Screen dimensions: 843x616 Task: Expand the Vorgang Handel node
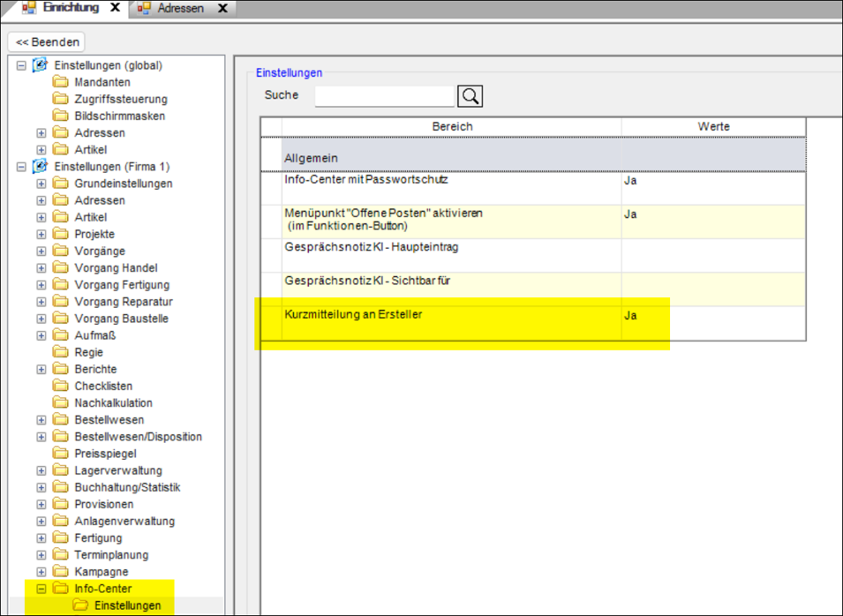41,268
